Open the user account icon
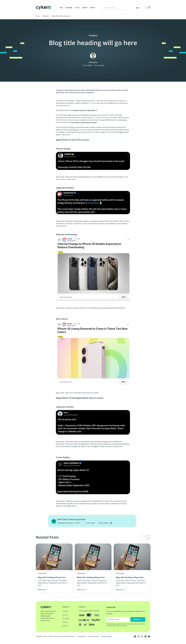Viewport: 186px width, 644px height. click(145, 8)
